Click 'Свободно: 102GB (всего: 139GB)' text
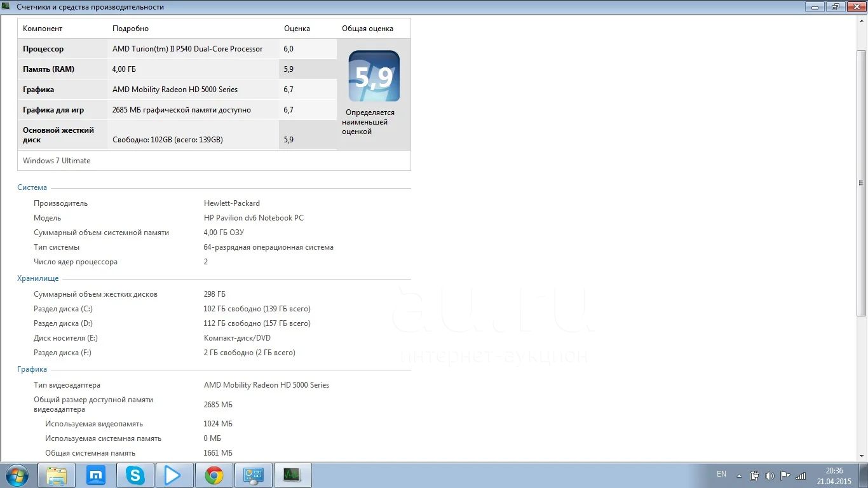The height and width of the screenshot is (488, 868). (168, 140)
